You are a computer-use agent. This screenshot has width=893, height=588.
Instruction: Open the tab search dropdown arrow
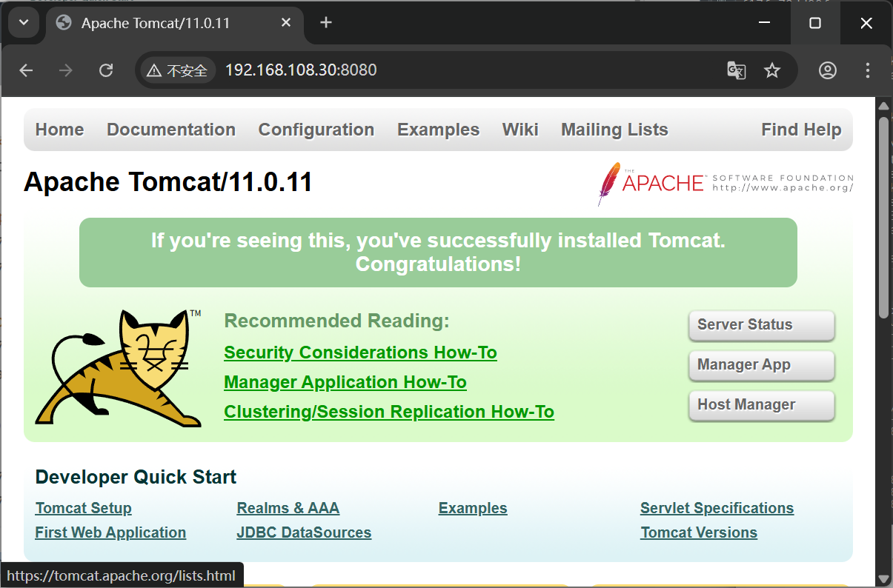coord(24,23)
